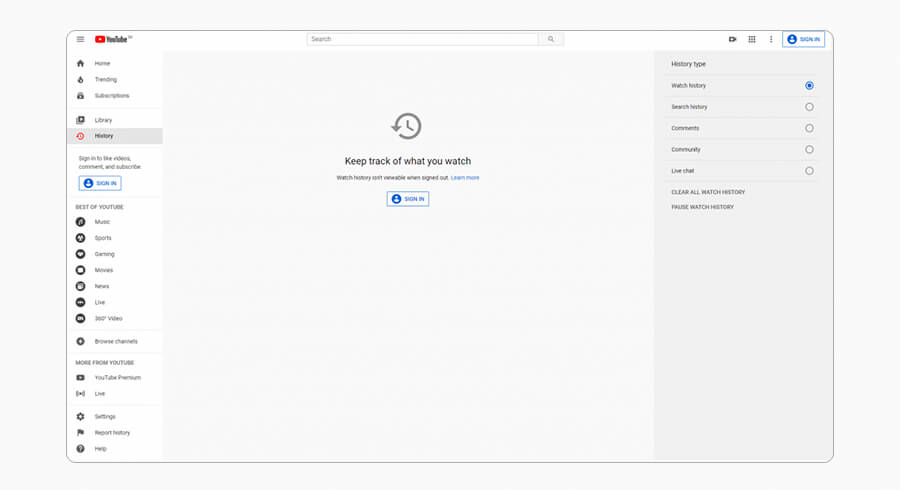Click Clear All Watch History
The height and width of the screenshot is (490, 900).
pyautogui.click(x=708, y=192)
